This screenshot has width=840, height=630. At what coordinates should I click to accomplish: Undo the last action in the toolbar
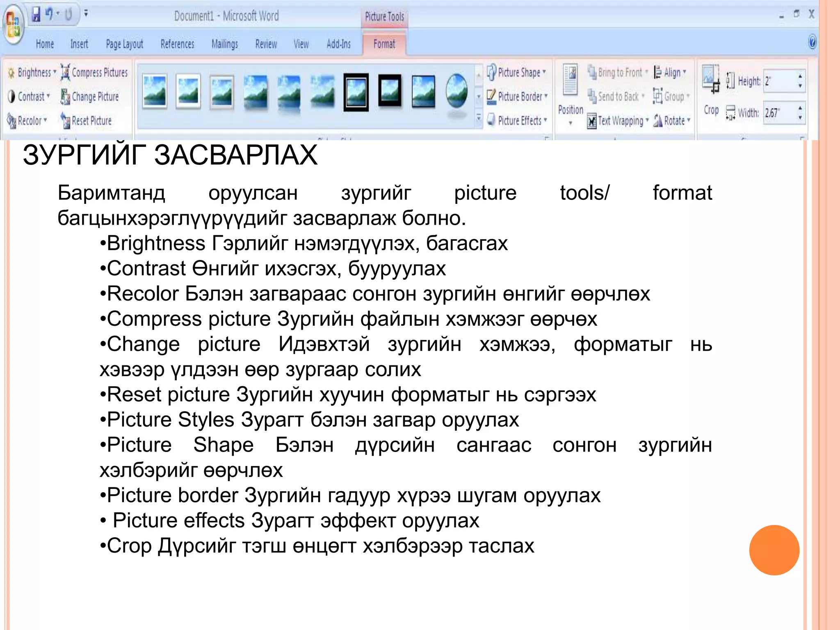[49, 15]
